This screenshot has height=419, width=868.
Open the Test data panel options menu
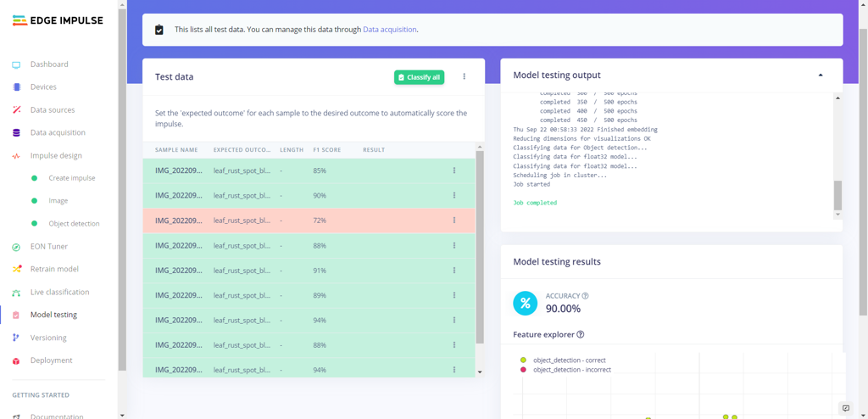(x=464, y=77)
